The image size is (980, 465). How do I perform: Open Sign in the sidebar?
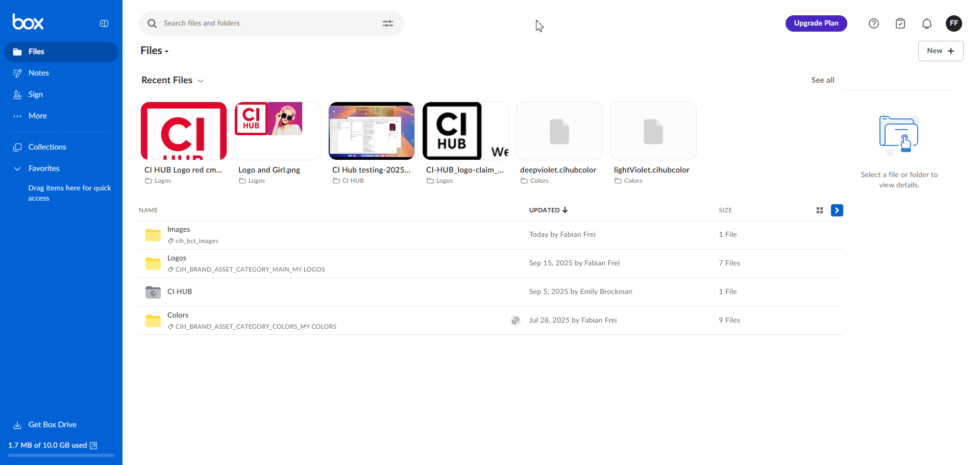35,94
